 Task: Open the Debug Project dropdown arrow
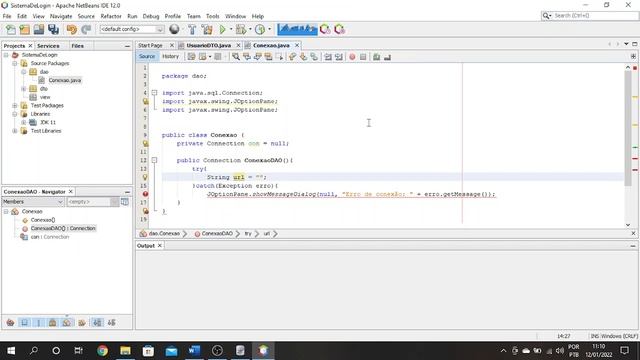pos(250,29)
